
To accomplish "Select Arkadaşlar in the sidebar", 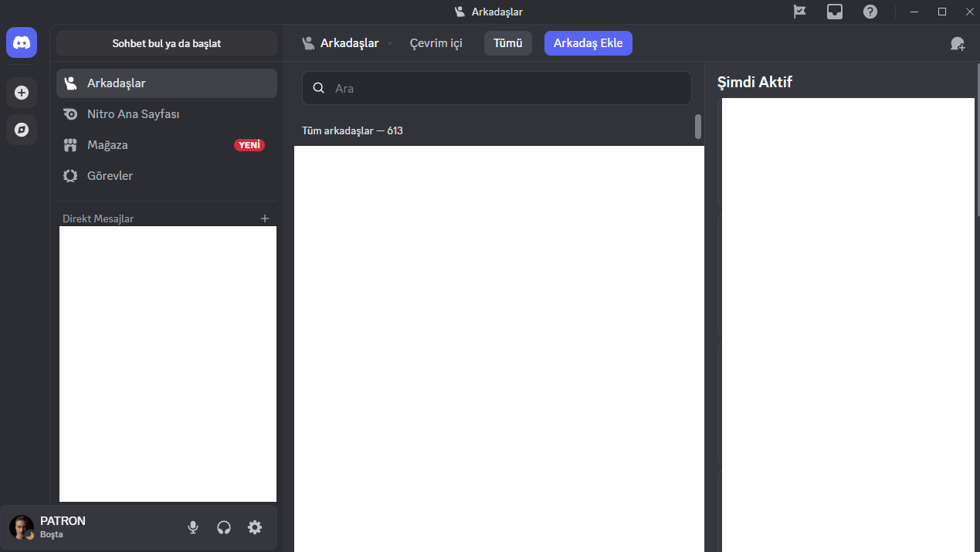I will (x=167, y=83).
